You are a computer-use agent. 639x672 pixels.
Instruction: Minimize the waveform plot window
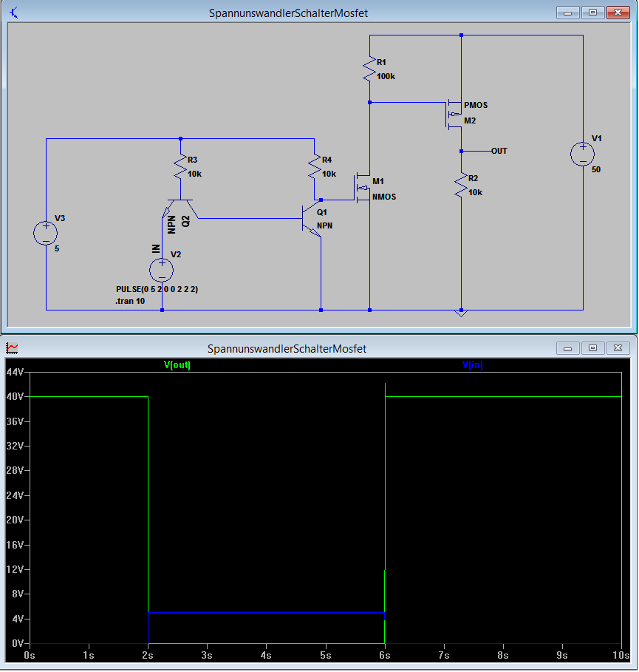point(568,348)
